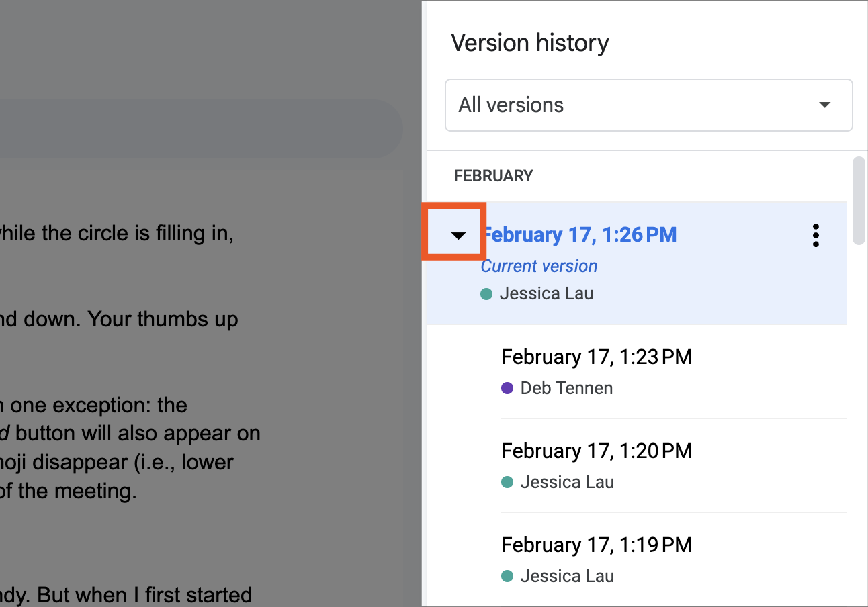Click Deb Tennen's purple presence dot
The width and height of the screenshot is (868, 607).
pyautogui.click(x=509, y=388)
